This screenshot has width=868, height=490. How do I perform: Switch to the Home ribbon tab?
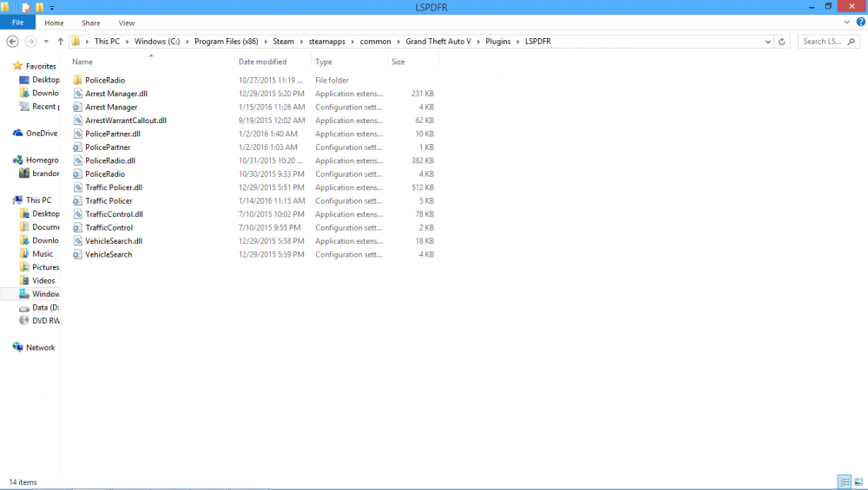tap(54, 23)
